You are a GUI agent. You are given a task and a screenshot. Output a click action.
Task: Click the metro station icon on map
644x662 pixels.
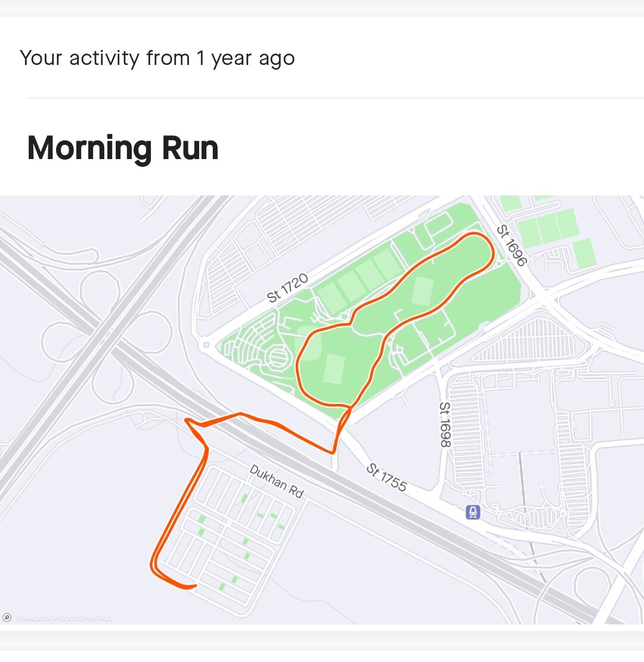click(x=473, y=512)
